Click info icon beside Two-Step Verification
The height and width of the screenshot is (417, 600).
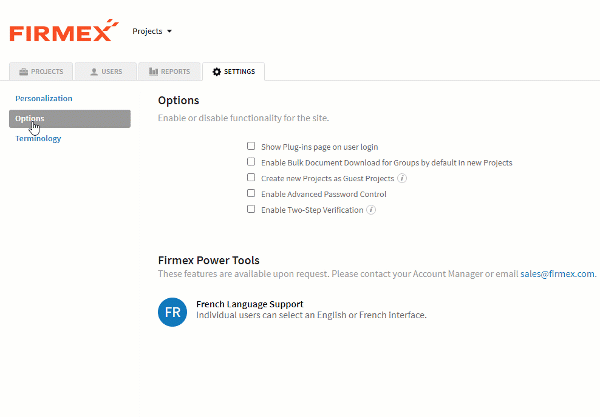(371, 210)
